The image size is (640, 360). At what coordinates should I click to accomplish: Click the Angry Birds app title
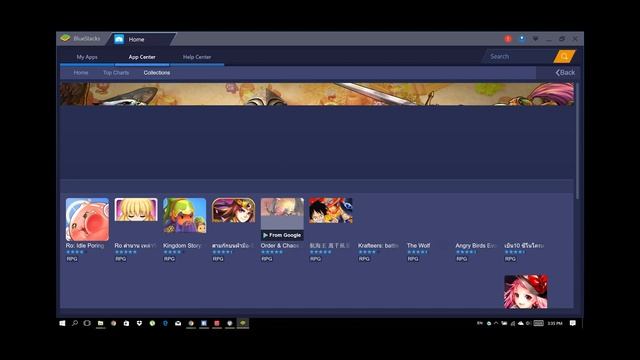(x=476, y=246)
